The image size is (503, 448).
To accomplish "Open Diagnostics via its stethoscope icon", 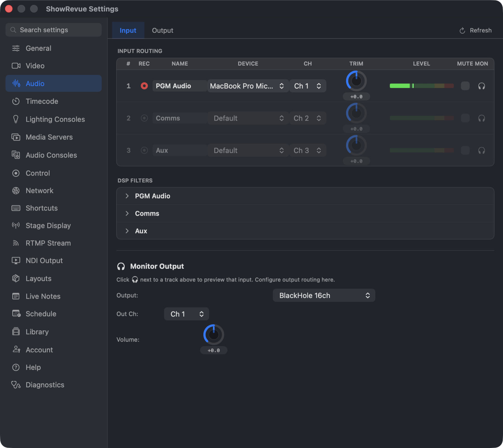I will click(x=16, y=385).
